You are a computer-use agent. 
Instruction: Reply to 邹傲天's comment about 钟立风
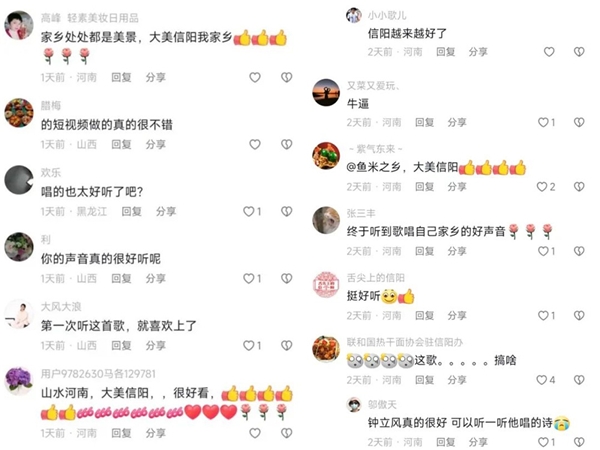click(x=446, y=442)
